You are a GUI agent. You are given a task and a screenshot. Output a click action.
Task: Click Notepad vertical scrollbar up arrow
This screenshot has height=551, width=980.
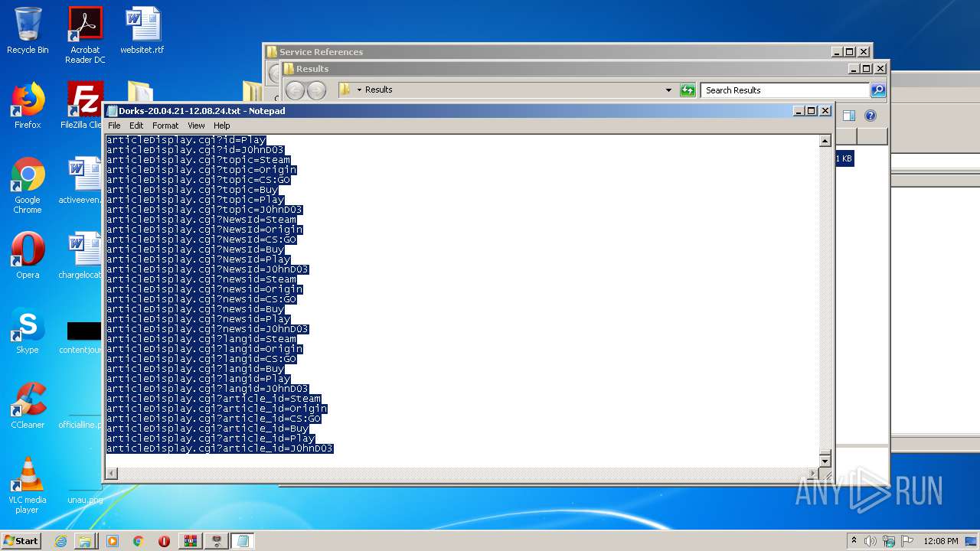click(x=825, y=141)
